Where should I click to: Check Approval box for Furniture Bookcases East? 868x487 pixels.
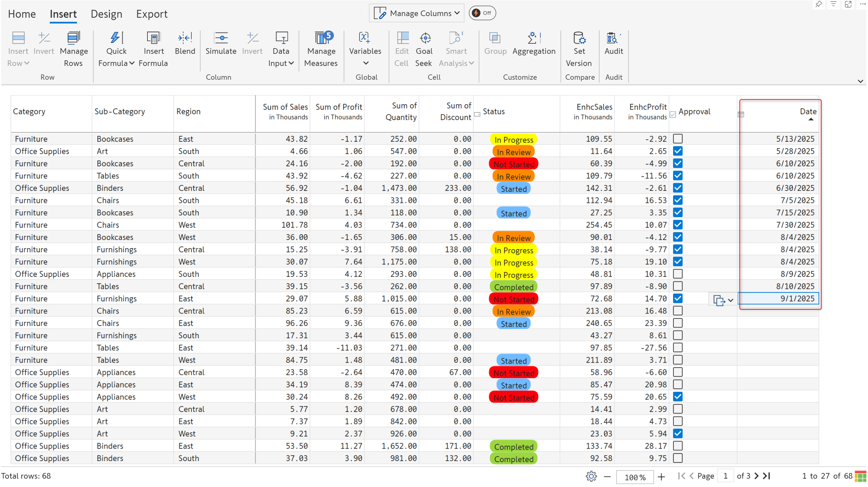(x=678, y=139)
